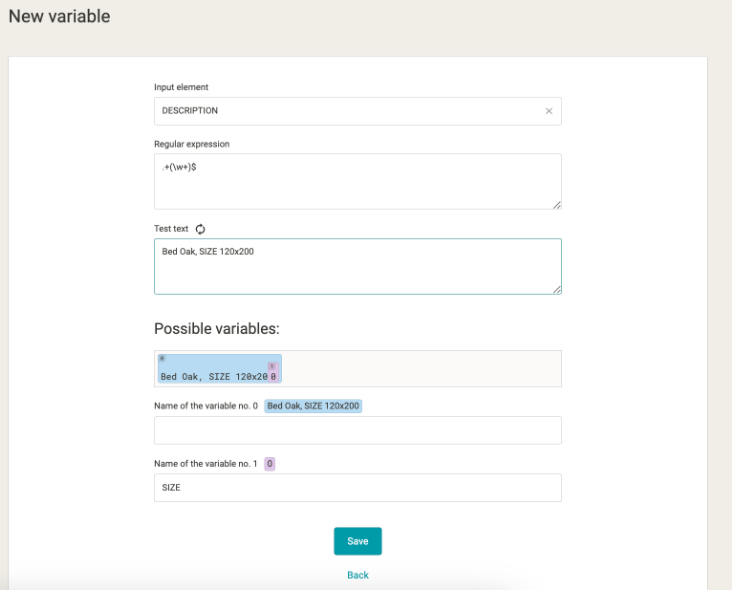The width and height of the screenshot is (732, 590).
Task: Click the empty area of the possible variables preview
Action: (420, 369)
